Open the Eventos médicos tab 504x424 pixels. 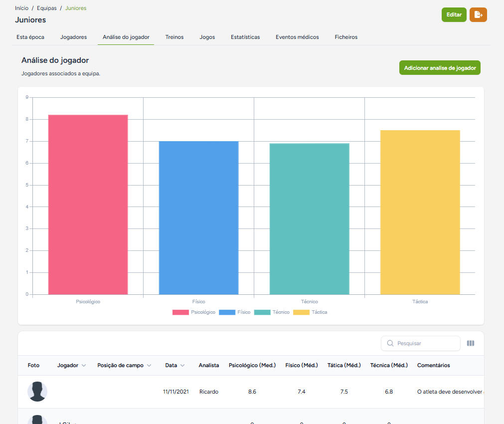coord(297,37)
